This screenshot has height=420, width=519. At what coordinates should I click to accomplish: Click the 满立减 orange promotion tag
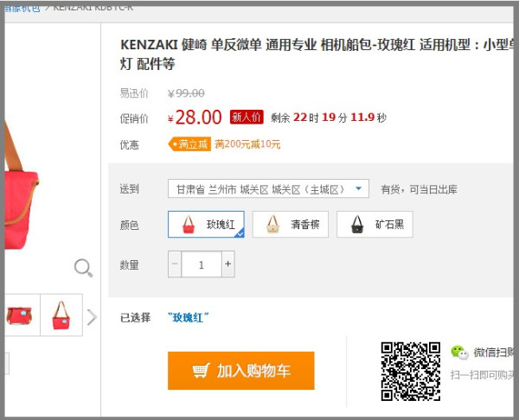189,144
